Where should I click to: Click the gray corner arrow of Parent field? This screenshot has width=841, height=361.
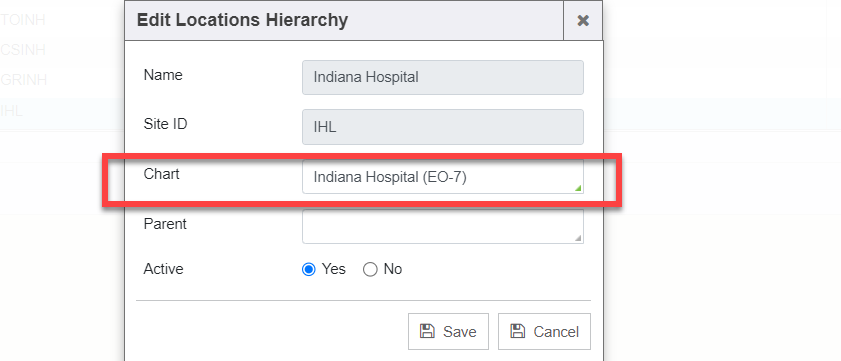pyautogui.click(x=578, y=238)
